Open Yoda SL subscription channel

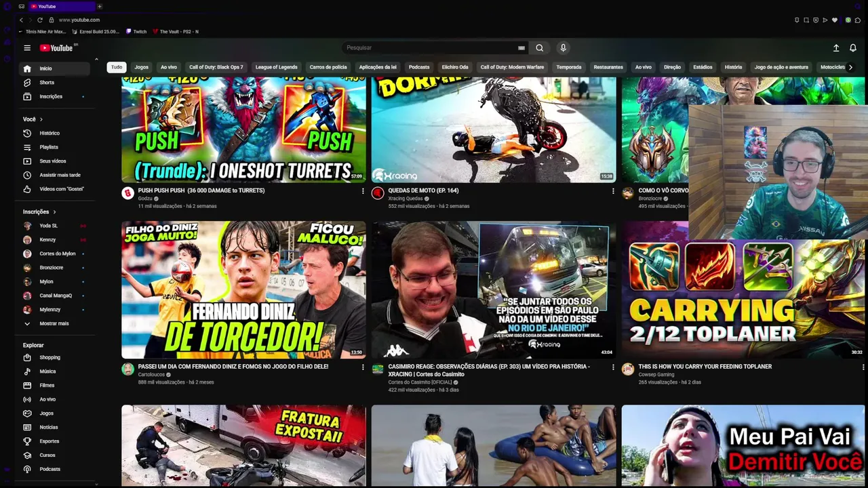[54, 226]
